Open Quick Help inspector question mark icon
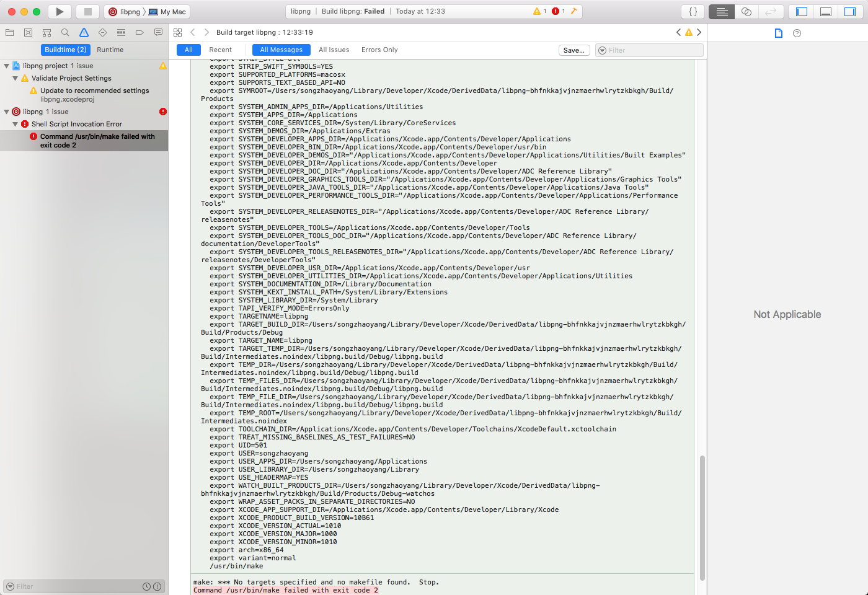 (797, 33)
